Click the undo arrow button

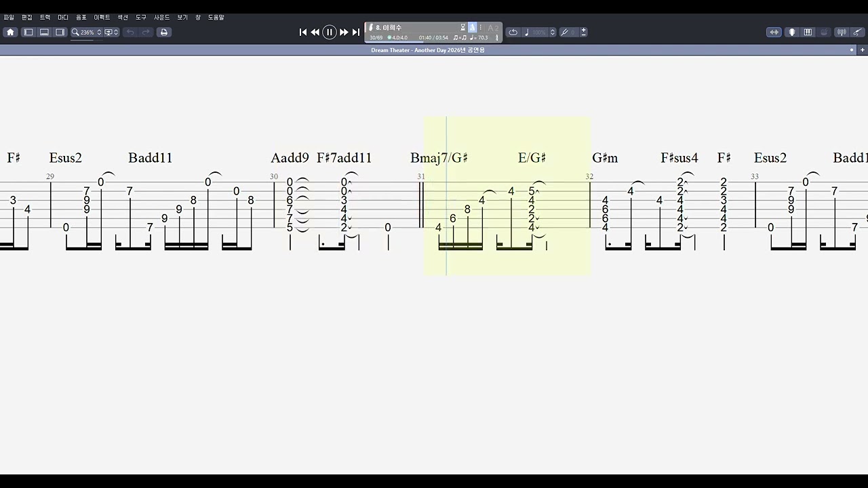[130, 32]
